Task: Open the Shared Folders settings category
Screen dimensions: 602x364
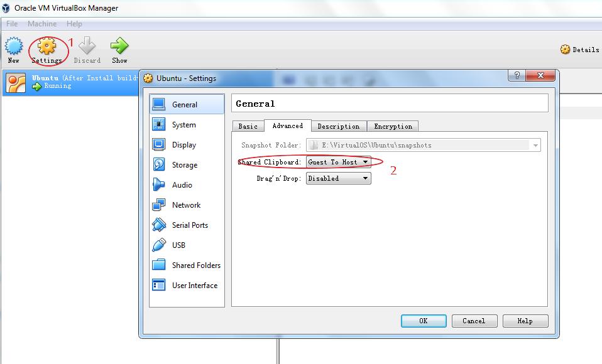Action: [x=187, y=265]
